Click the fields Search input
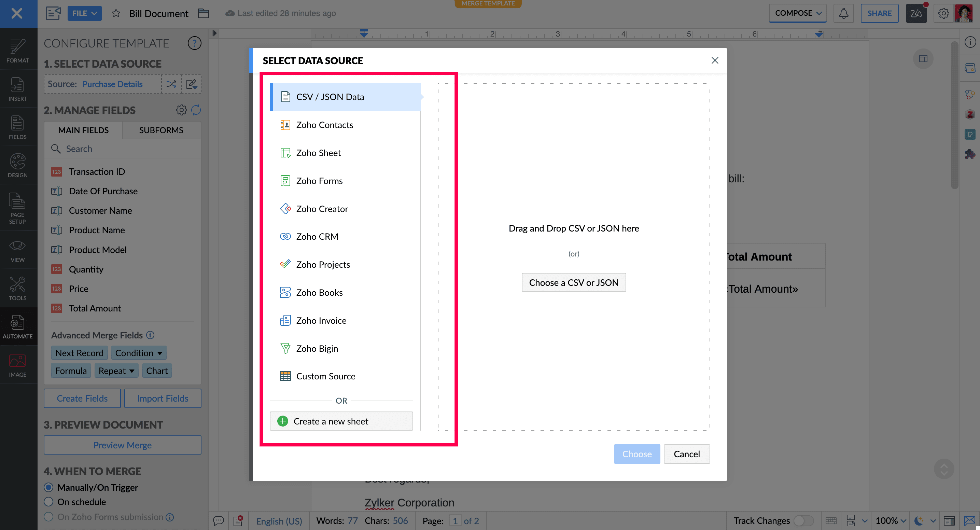 point(123,149)
